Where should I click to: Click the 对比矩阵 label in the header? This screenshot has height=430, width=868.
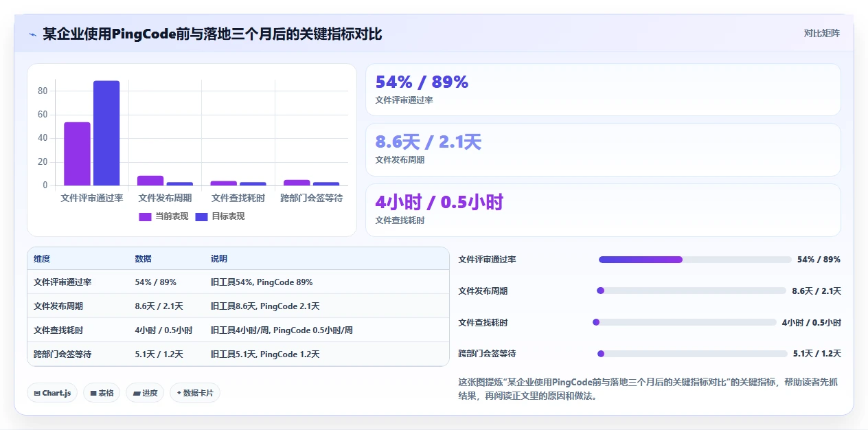tap(821, 33)
